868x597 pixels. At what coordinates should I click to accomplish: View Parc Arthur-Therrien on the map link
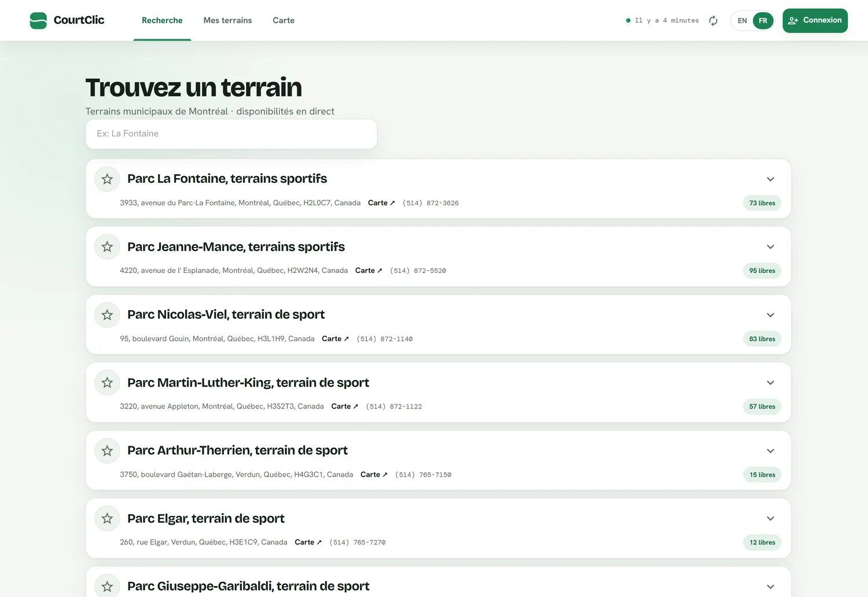pos(374,475)
